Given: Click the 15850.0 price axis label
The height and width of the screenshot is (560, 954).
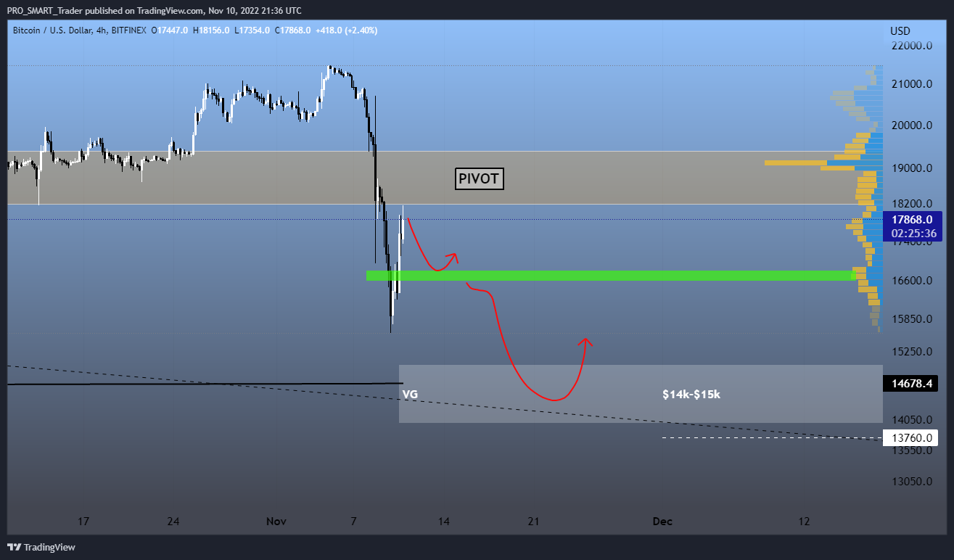Looking at the screenshot, I should (x=911, y=319).
